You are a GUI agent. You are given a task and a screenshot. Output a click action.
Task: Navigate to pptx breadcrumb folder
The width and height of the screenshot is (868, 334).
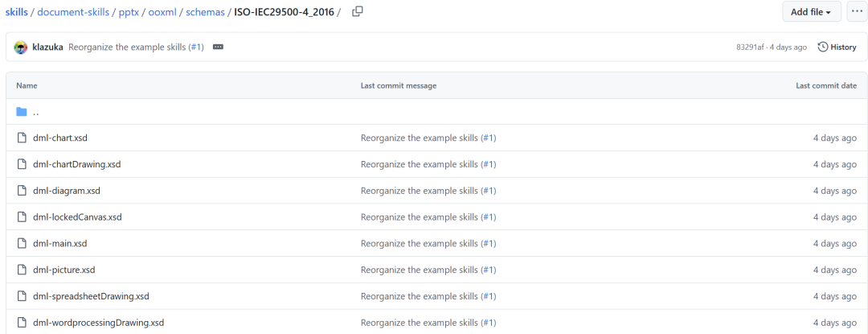[129, 11]
